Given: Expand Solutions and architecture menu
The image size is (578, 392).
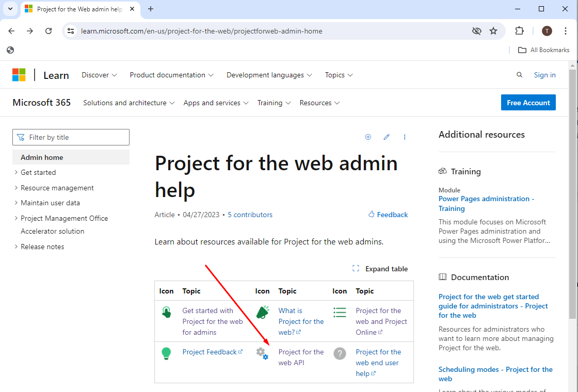Looking at the screenshot, I should pos(129,103).
